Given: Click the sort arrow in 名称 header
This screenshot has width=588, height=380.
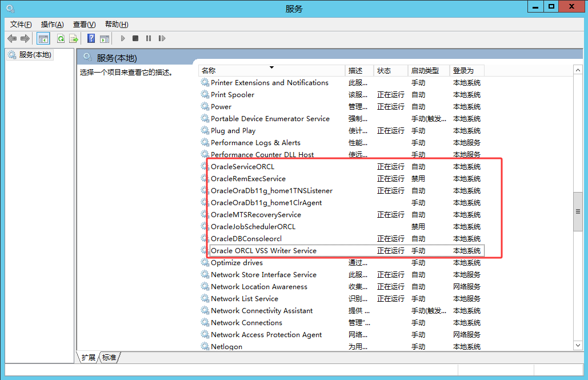Looking at the screenshot, I should coord(271,67).
